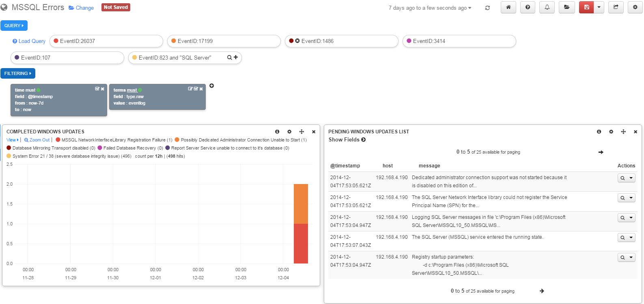Sort table by message column
The height and width of the screenshot is (304, 644).
coord(429,165)
